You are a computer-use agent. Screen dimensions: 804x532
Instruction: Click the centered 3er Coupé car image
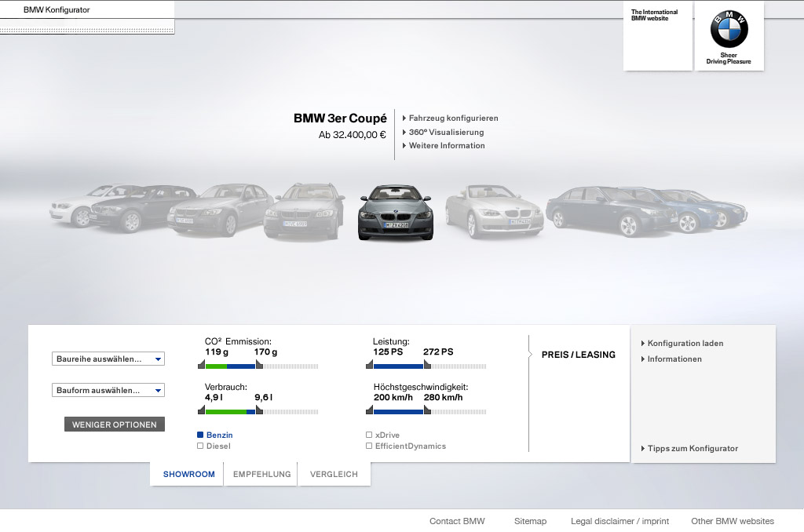tap(396, 212)
